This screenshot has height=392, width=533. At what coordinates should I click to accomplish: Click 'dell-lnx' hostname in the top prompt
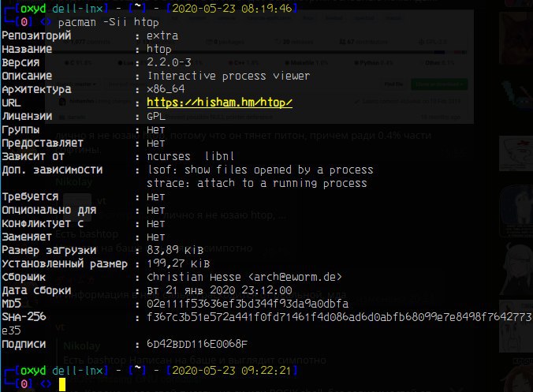coord(77,8)
